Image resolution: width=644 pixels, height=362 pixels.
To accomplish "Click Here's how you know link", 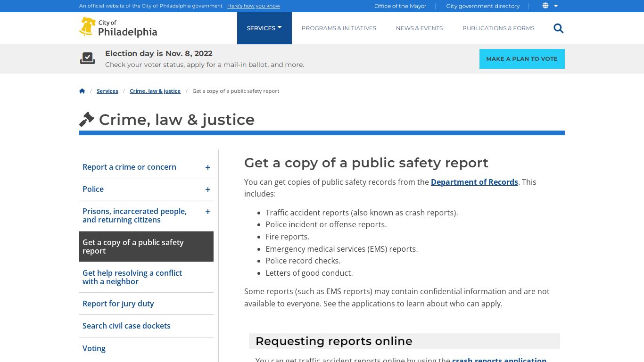I will 254,6.
